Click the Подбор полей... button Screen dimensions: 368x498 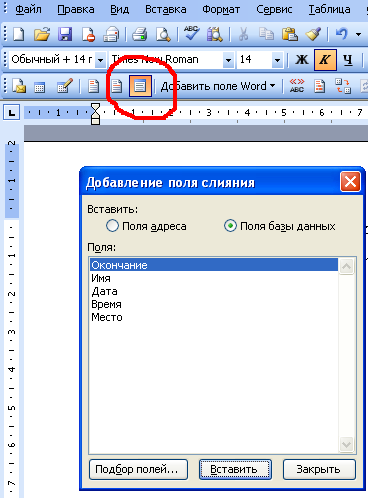pyautogui.click(x=139, y=469)
